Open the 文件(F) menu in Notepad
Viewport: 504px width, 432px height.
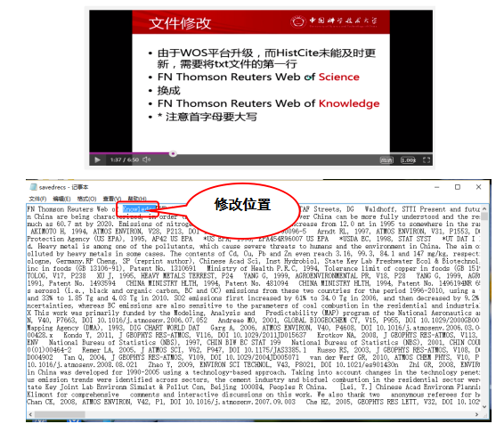(37, 199)
